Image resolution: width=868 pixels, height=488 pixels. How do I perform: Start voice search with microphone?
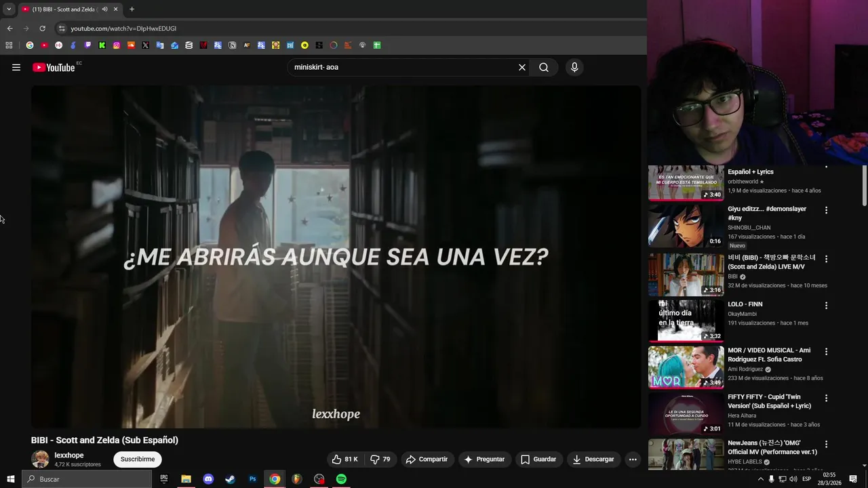tap(574, 67)
